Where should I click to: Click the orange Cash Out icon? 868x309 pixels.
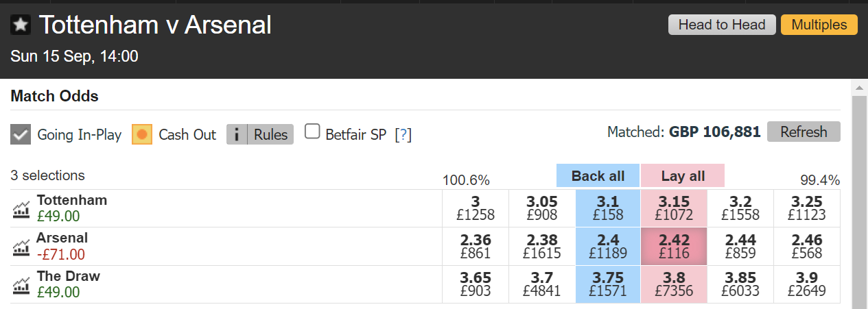(142, 134)
